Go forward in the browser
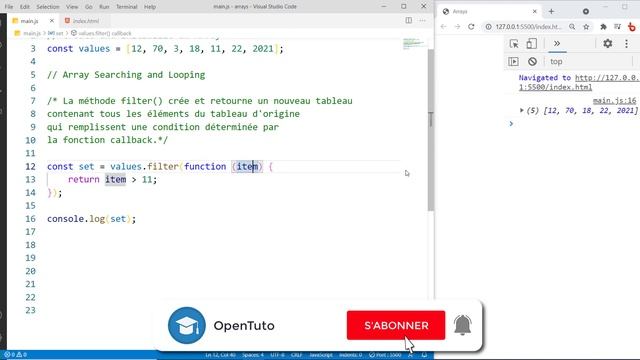 [458, 27]
